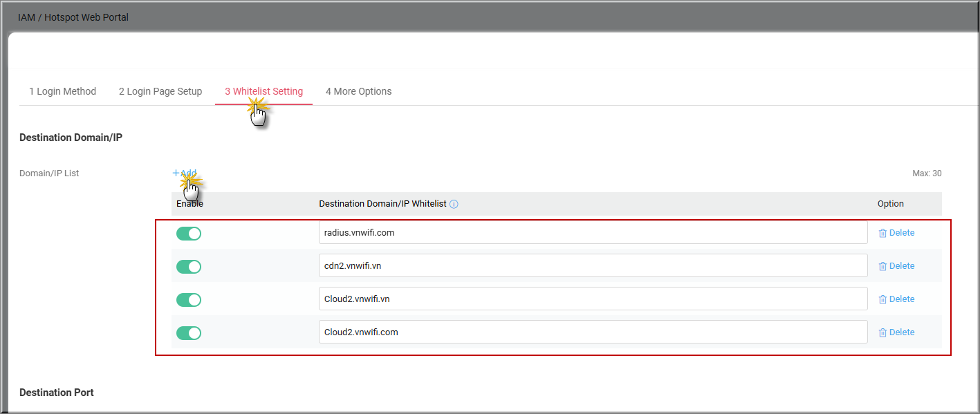
Task: Click the cdn2.vnwifi.vn text field
Action: (592, 266)
